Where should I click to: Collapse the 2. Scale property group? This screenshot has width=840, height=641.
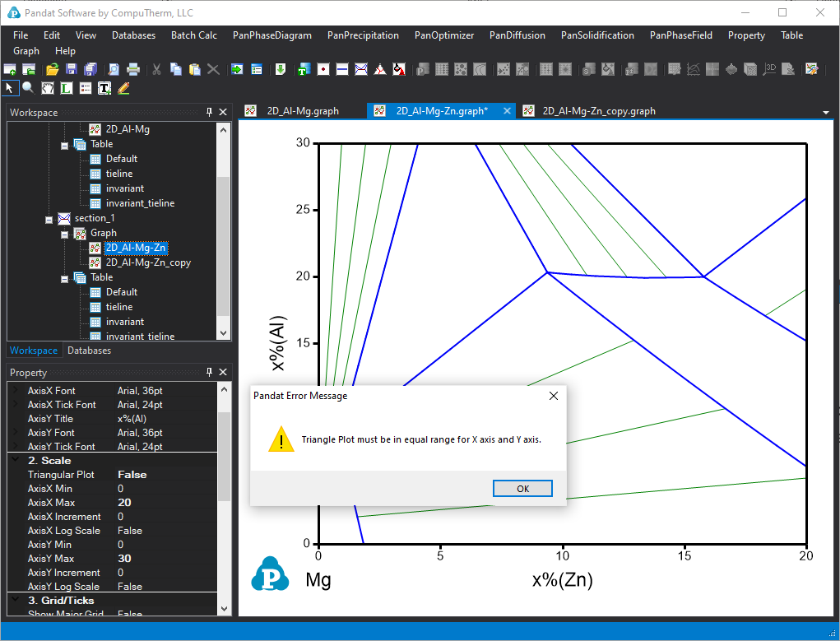coord(15,460)
